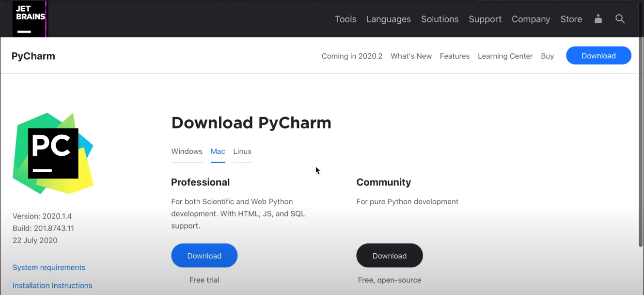Open the Learning Center link

pyautogui.click(x=505, y=56)
